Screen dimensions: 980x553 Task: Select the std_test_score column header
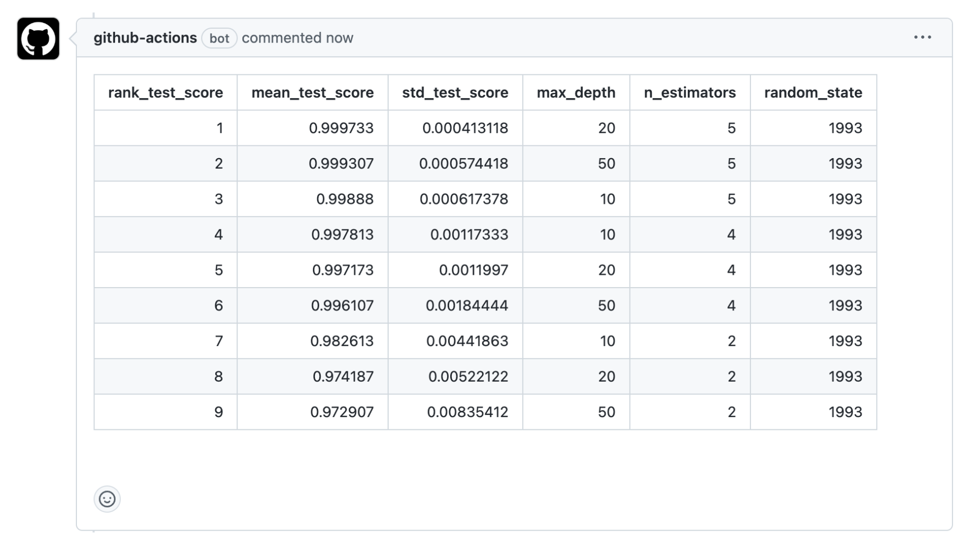coord(455,92)
